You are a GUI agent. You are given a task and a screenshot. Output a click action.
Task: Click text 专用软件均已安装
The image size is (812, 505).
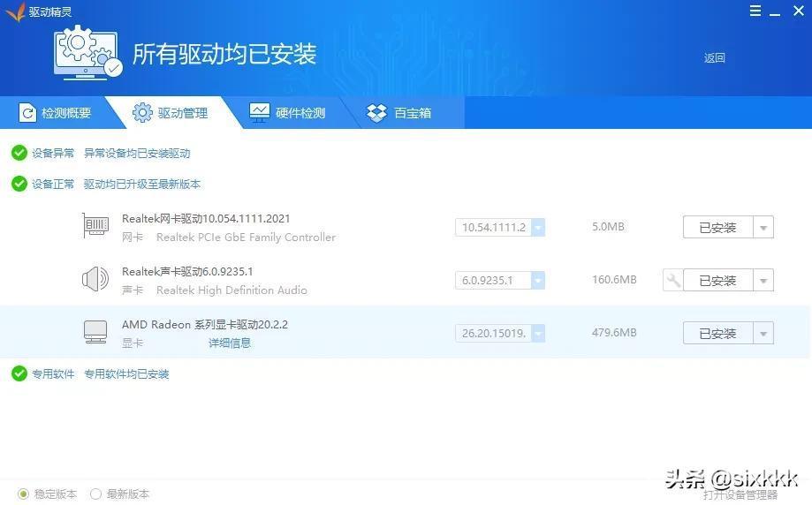tap(126, 373)
